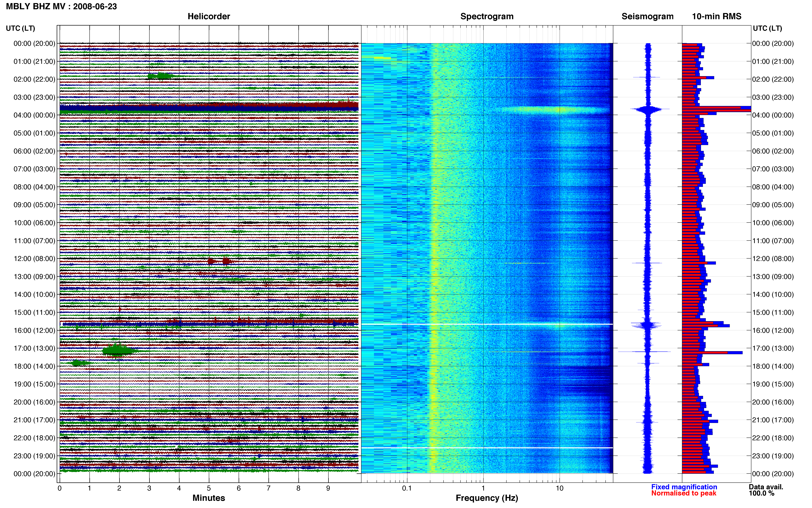Click the 'Helicorder' panel heading

(209, 16)
